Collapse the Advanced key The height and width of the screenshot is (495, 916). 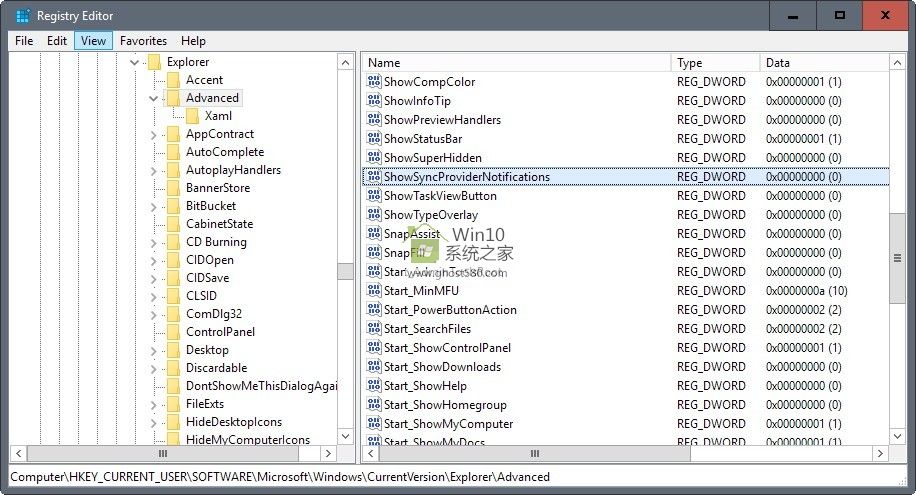[154, 98]
